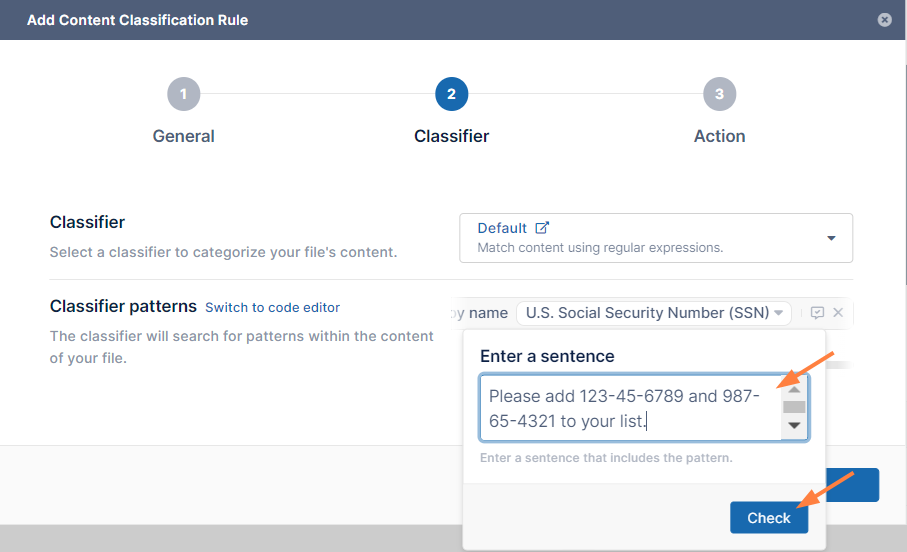Click Switch to code editor link
The height and width of the screenshot is (552, 907).
[272, 308]
